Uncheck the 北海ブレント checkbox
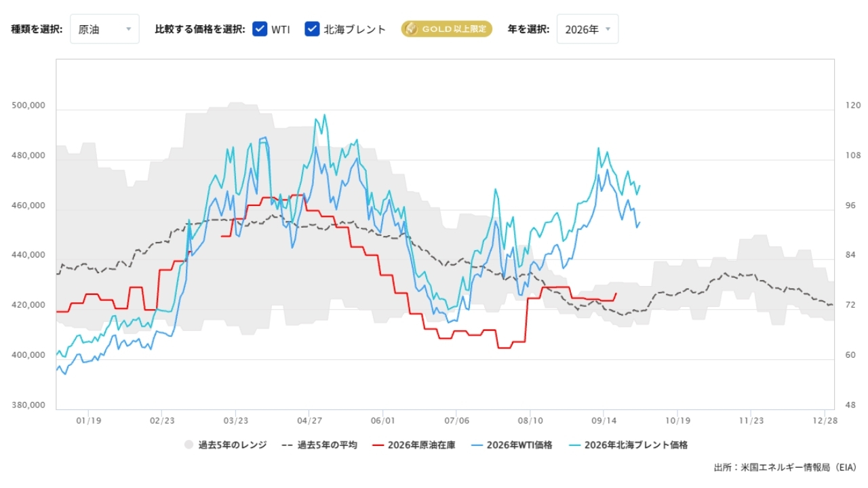Viewport: 868px width, 488px height. (312, 29)
